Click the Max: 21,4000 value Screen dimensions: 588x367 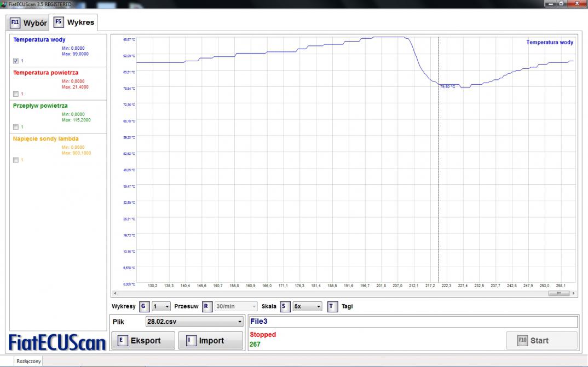[76, 87]
